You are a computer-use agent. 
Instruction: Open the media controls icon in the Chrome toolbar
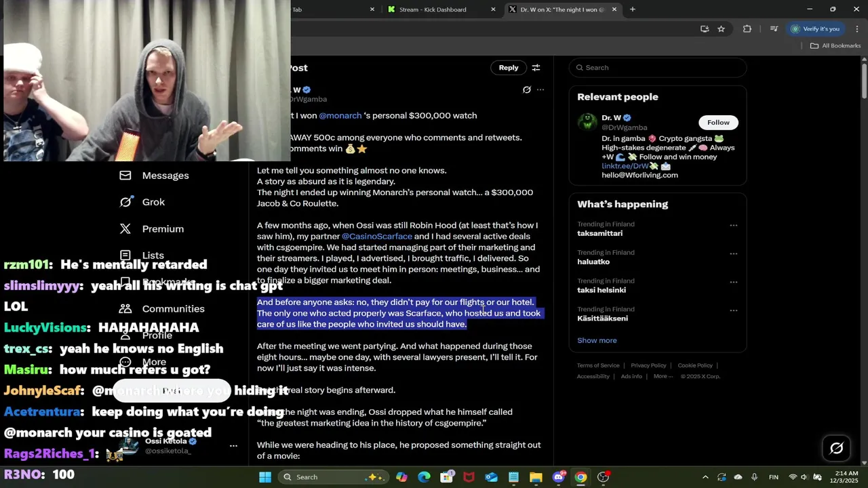click(x=774, y=28)
